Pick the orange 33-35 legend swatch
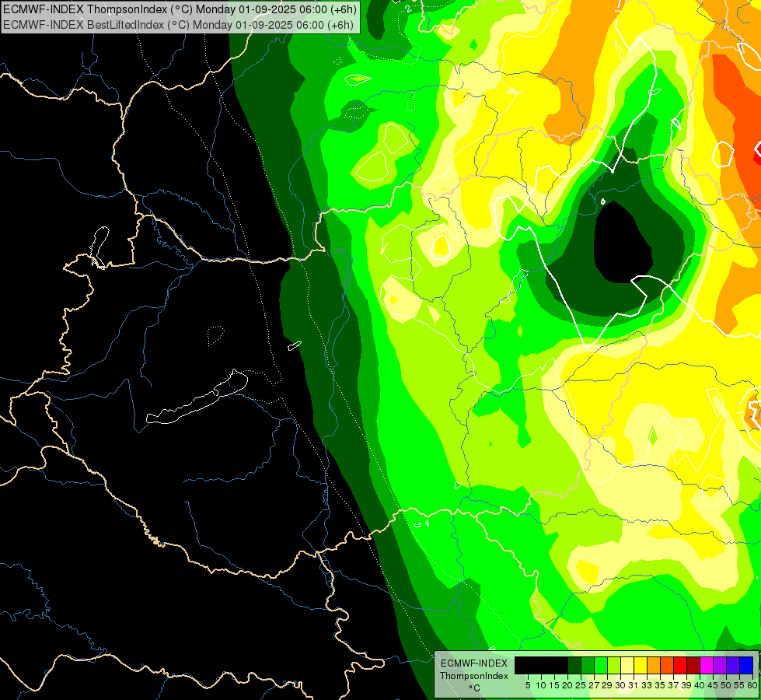761x700 pixels. coord(654,665)
